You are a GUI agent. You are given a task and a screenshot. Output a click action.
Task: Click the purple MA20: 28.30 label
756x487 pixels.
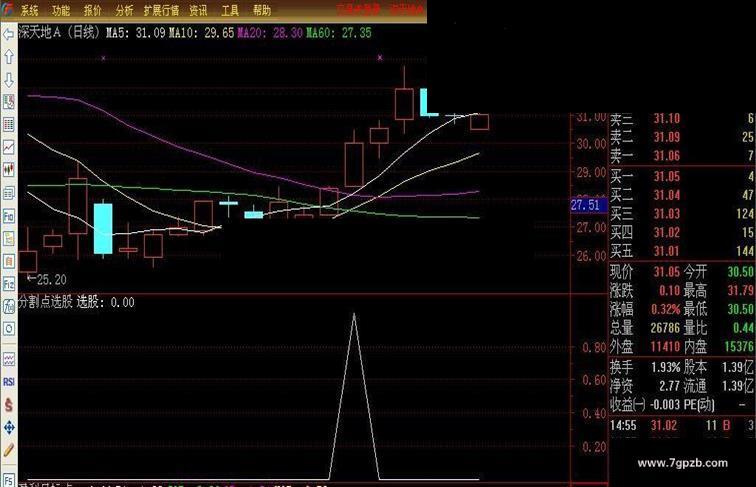pos(270,33)
